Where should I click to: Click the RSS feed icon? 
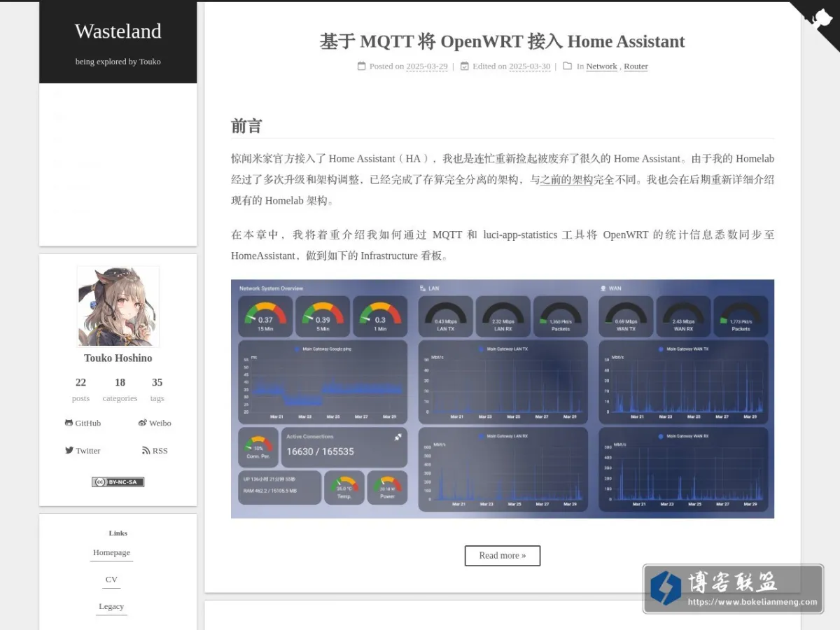pos(146,450)
